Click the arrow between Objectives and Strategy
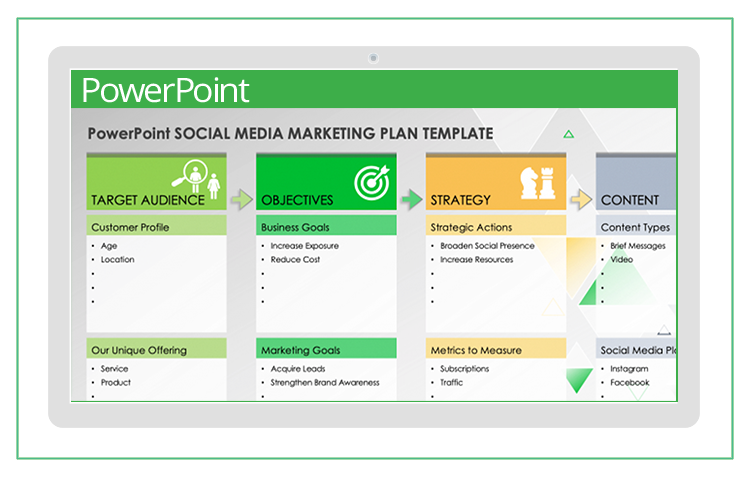746x479 pixels. pyautogui.click(x=412, y=199)
